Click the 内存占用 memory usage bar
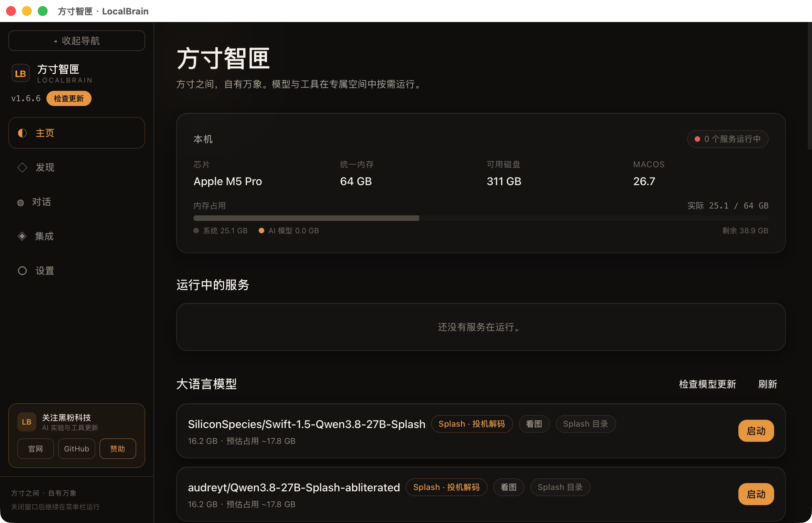812x523 pixels. [481, 218]
